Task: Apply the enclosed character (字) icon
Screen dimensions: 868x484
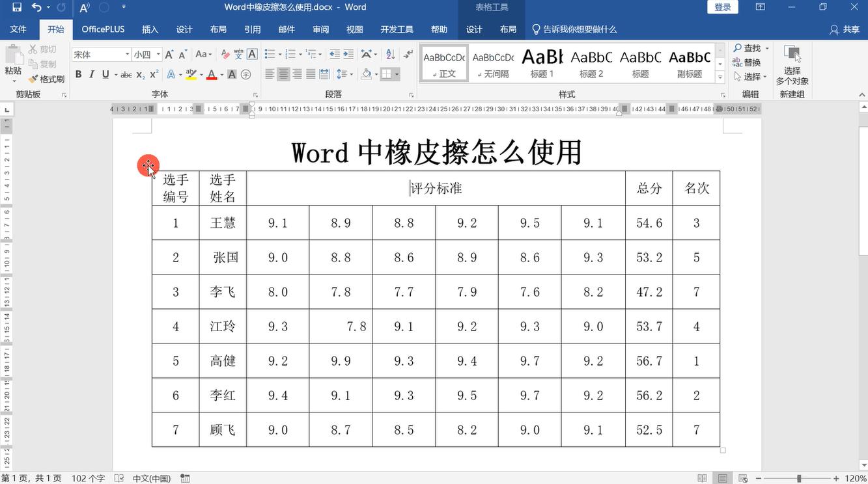Action: (246, 75)
